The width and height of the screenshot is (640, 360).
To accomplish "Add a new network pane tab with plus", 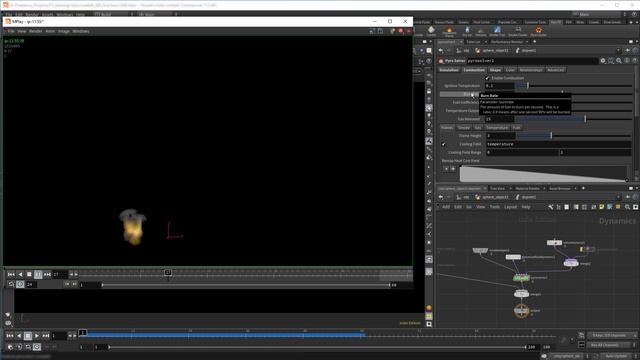I will (x=583, y=188).
